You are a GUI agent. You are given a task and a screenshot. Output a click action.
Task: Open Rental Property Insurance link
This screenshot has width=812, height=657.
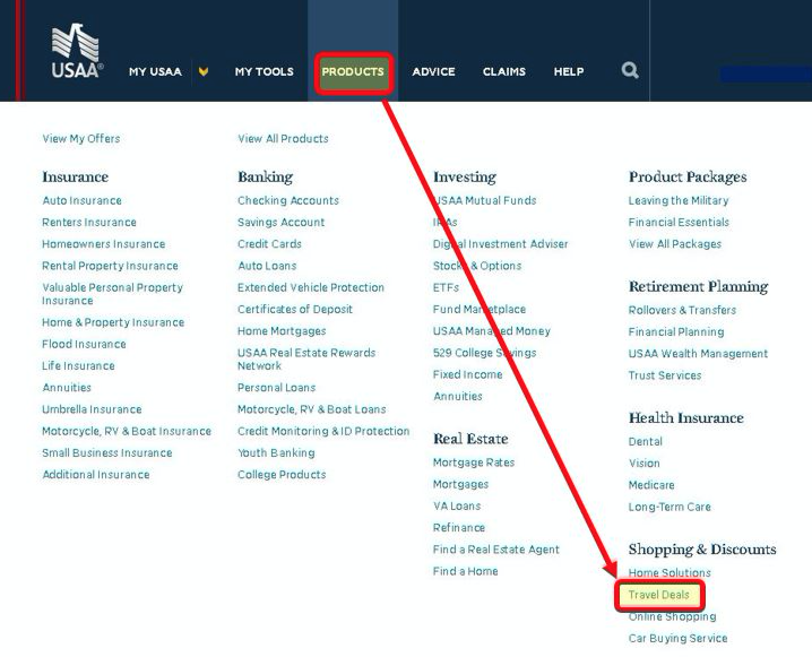click(x=110, y=266)
